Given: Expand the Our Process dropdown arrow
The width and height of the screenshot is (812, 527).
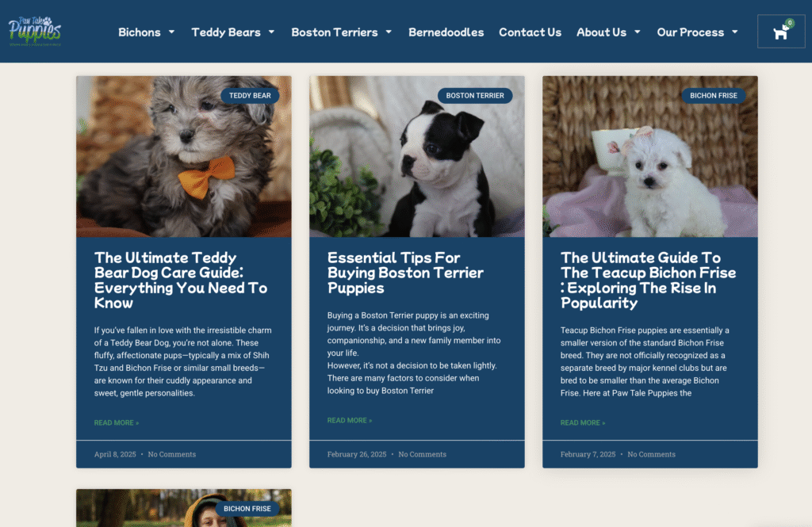Looking at the screenshot, I should coord(735,32).
